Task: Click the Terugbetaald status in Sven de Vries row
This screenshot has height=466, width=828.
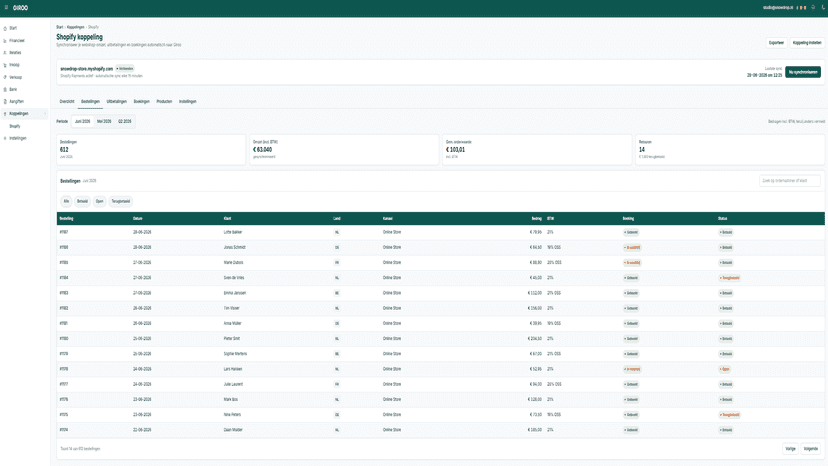Action: (729, 278)
